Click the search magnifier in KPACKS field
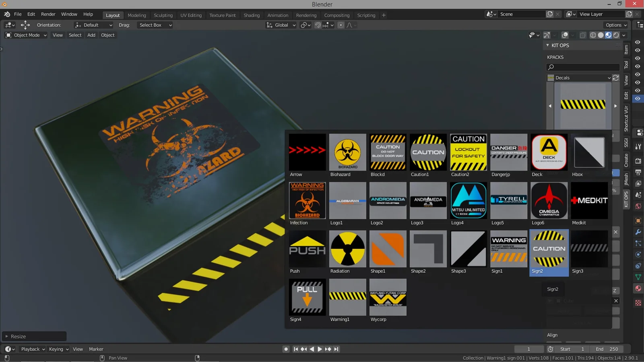 click(x=551, y=67)
